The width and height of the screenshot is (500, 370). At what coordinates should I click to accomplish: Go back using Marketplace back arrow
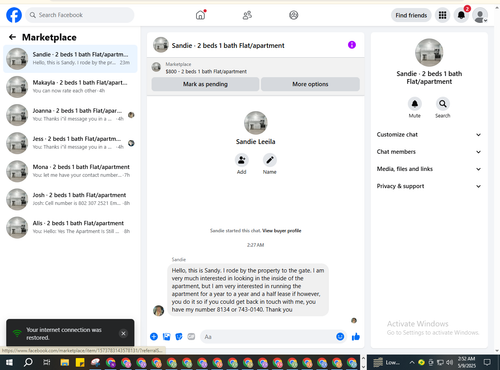tap(12, 37)
